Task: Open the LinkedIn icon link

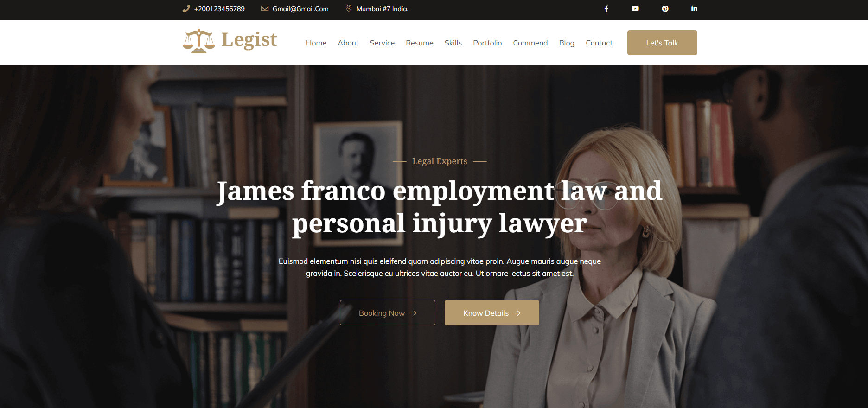Action: (694, 9)
